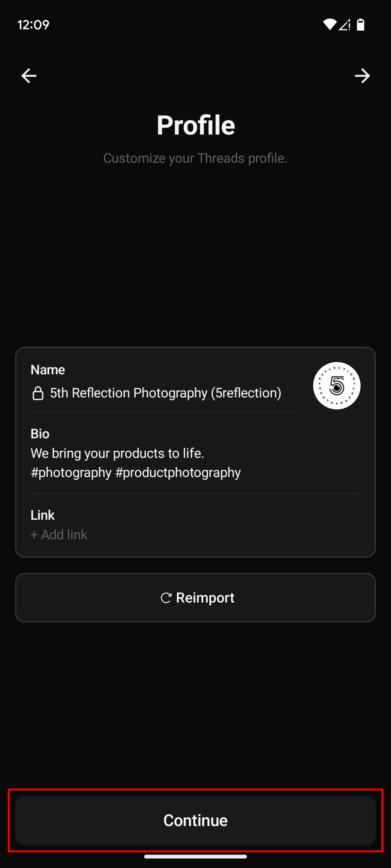
Task: Tap the back arrow icon
Action: click(29, 76)
